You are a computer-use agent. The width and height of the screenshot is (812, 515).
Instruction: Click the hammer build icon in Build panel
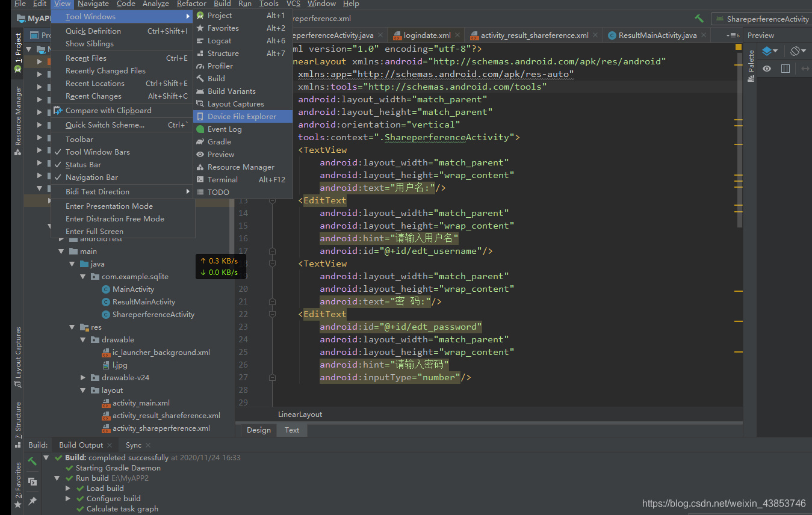pos(33,462)
